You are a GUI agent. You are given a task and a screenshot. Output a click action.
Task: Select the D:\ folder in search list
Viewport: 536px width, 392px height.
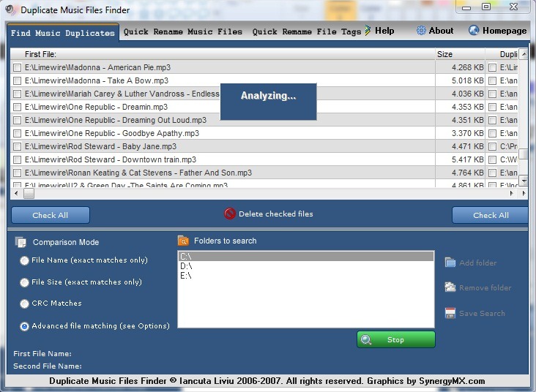[x=186, y=266]
